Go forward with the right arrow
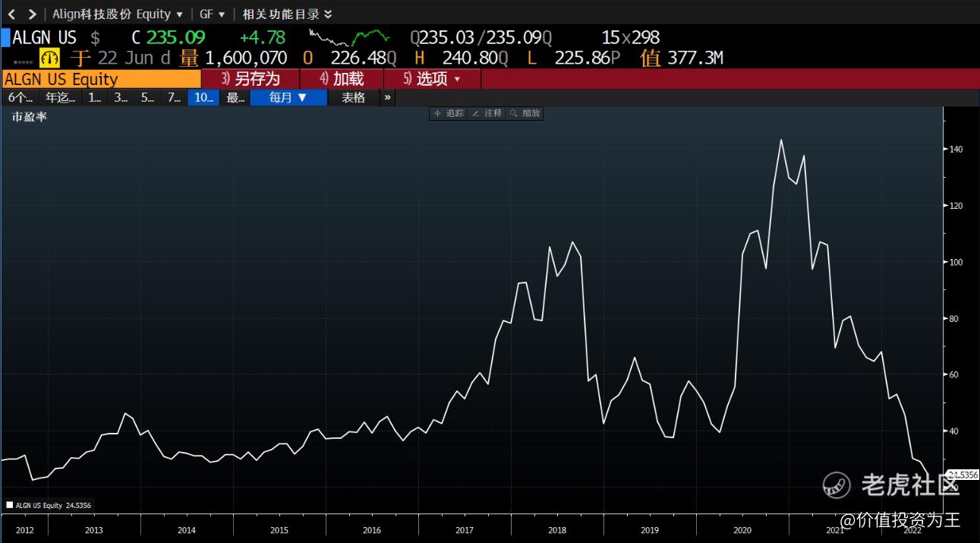This screenshot has width=980, height=543. pyautogui.click(x=32, y=14)
